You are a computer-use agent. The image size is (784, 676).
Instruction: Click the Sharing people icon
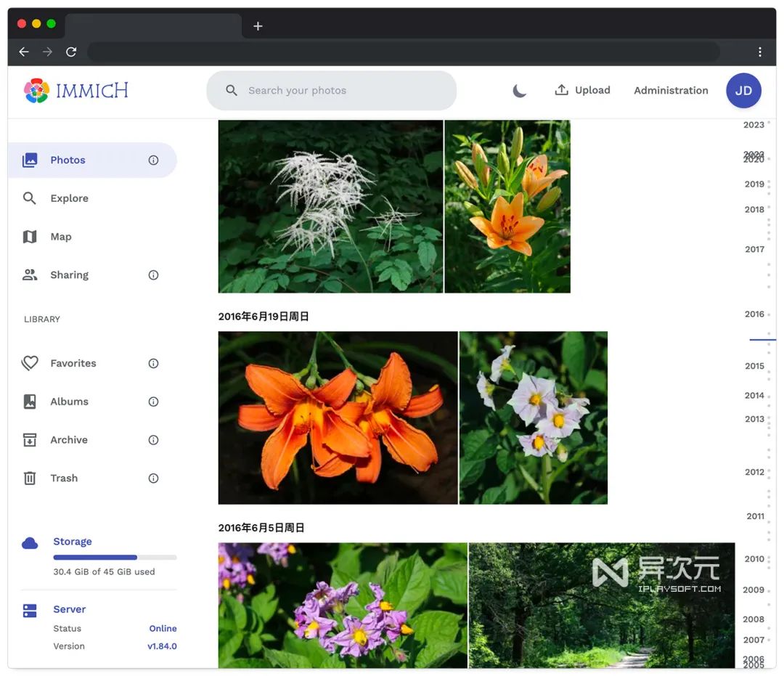pyautogui.click(x=30, y=274)
